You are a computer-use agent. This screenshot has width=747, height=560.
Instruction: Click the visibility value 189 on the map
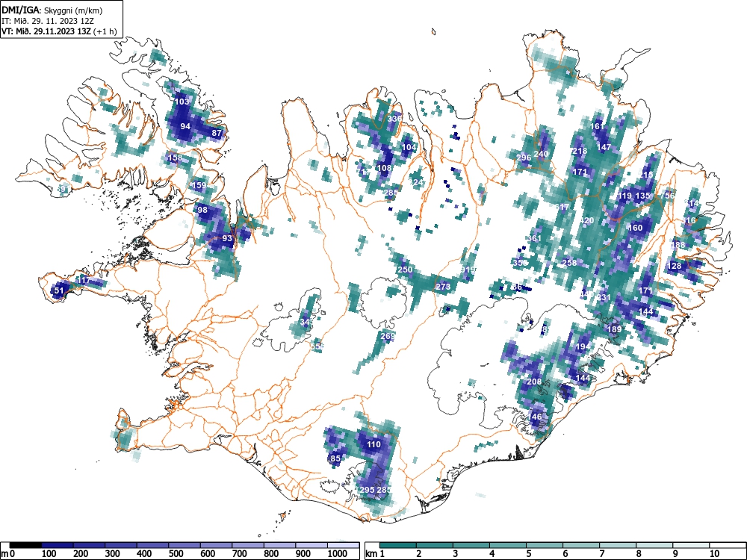(x=614, y=329)
